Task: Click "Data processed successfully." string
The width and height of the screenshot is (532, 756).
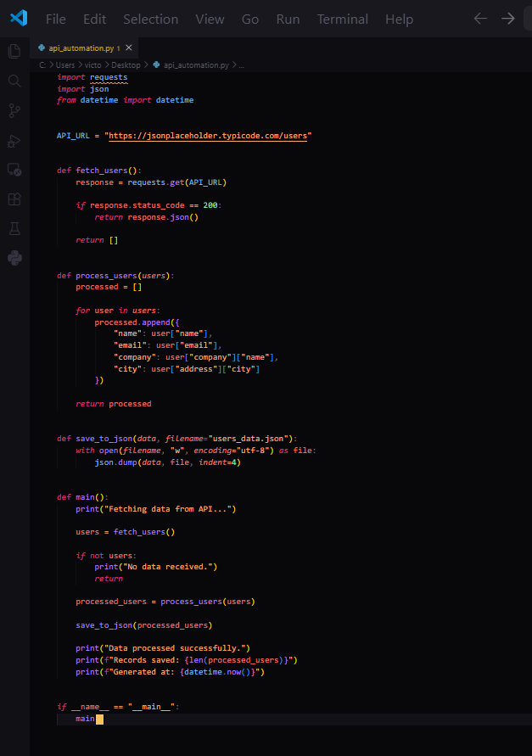Action: tap(175, 648)
